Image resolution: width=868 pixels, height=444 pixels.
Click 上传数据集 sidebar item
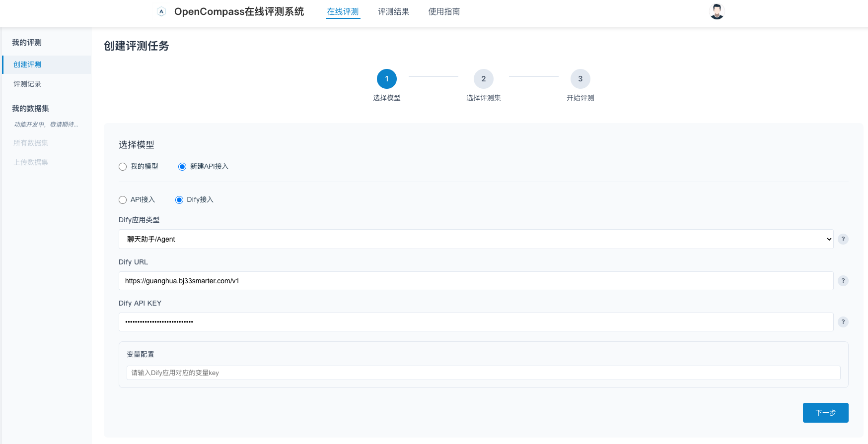31,162
